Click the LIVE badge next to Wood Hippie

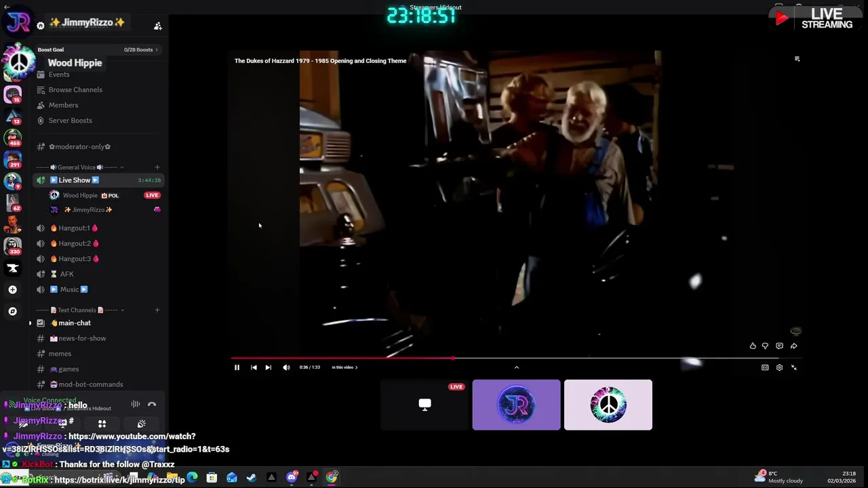(x=152, y=195)
